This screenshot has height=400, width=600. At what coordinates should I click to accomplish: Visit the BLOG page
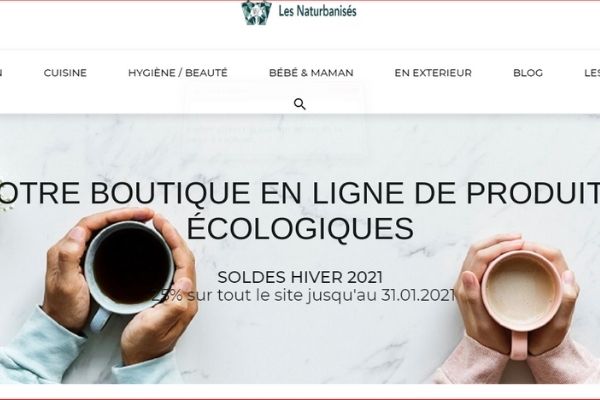[x=528, y=73]
